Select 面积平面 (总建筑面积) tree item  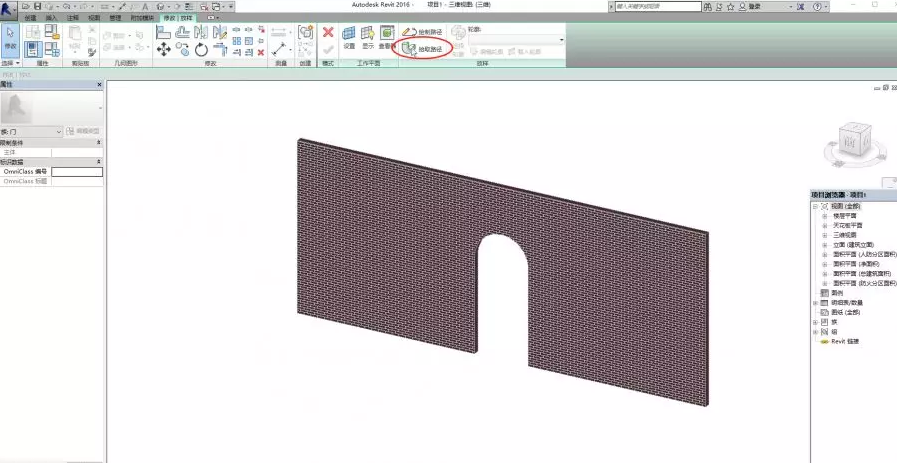click(862, 274)
